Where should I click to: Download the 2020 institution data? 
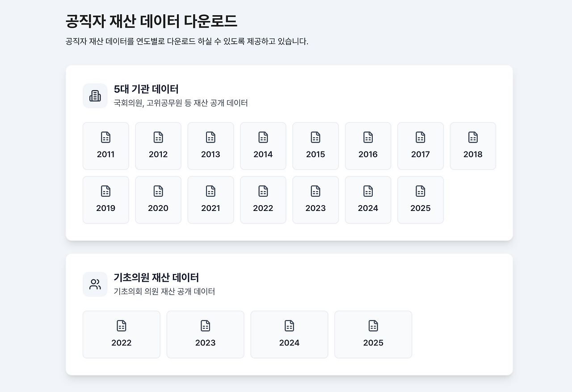point(158,199)
